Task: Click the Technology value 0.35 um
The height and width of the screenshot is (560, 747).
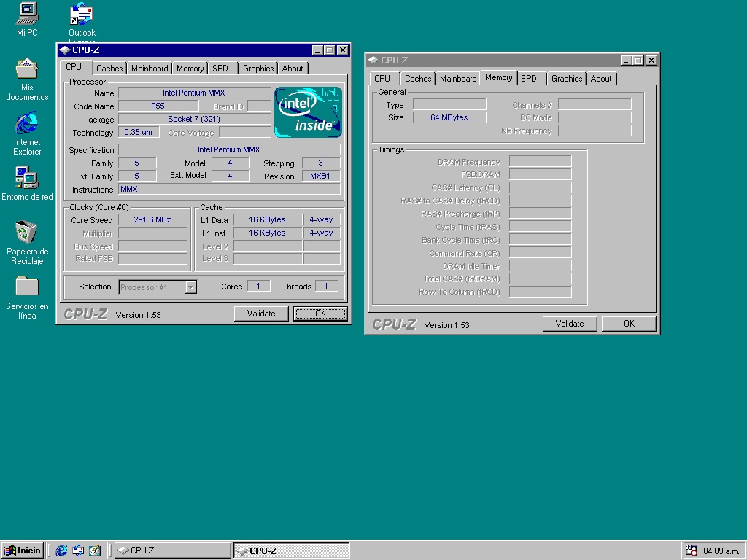Action: 138,132
